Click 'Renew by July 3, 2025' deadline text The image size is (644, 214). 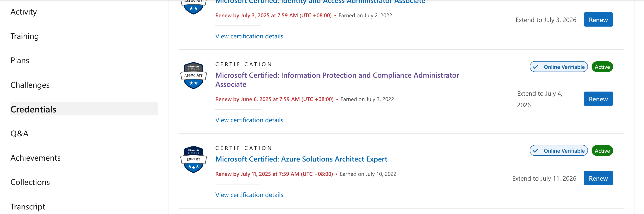[x=273, y=15]
